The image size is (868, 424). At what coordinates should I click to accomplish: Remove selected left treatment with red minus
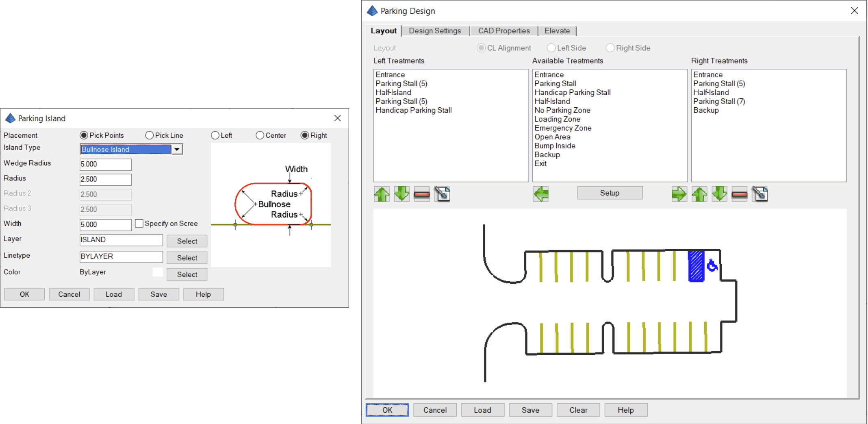click(x=422, y=194)
